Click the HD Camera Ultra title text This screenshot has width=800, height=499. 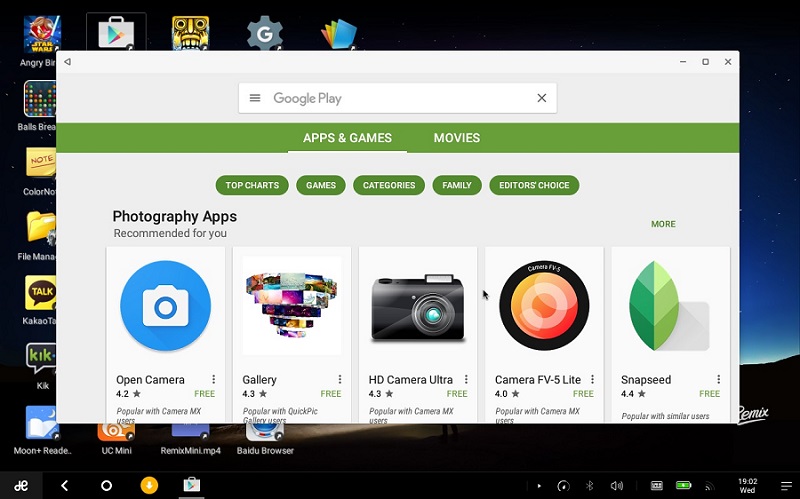(x=411, y=380)
